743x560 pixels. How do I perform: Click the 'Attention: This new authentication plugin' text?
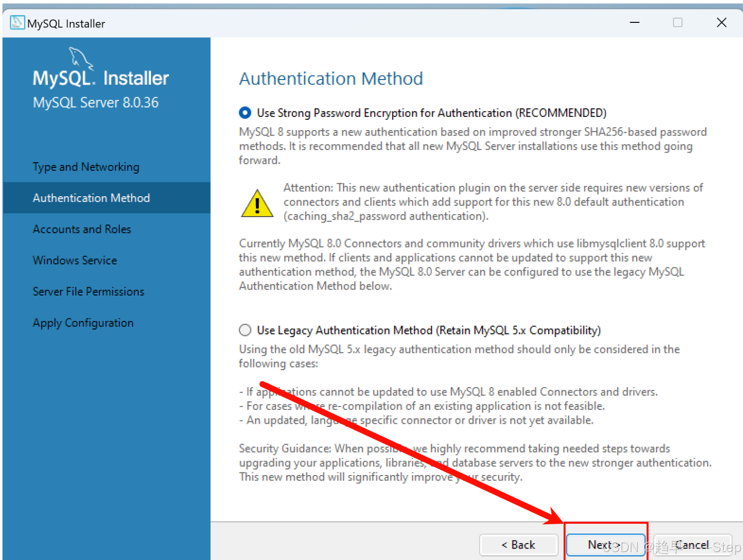click(x=493, y=202)
